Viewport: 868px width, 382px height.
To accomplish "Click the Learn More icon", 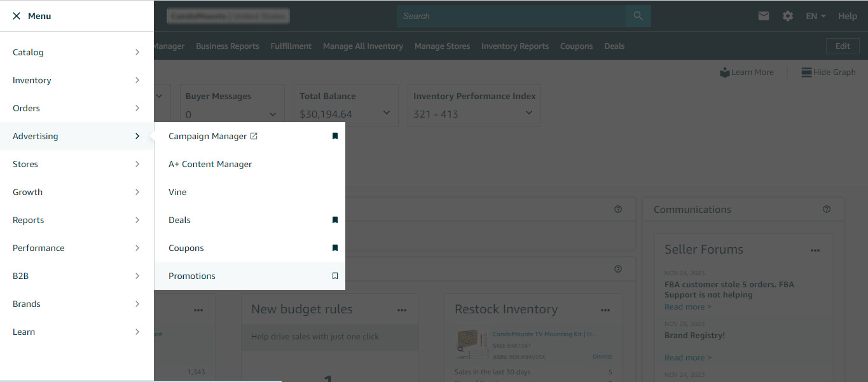I will [725, 72].
